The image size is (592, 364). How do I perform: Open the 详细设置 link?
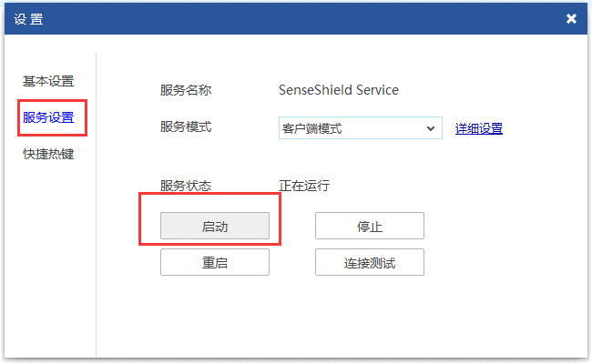click(x=479, y=128)
